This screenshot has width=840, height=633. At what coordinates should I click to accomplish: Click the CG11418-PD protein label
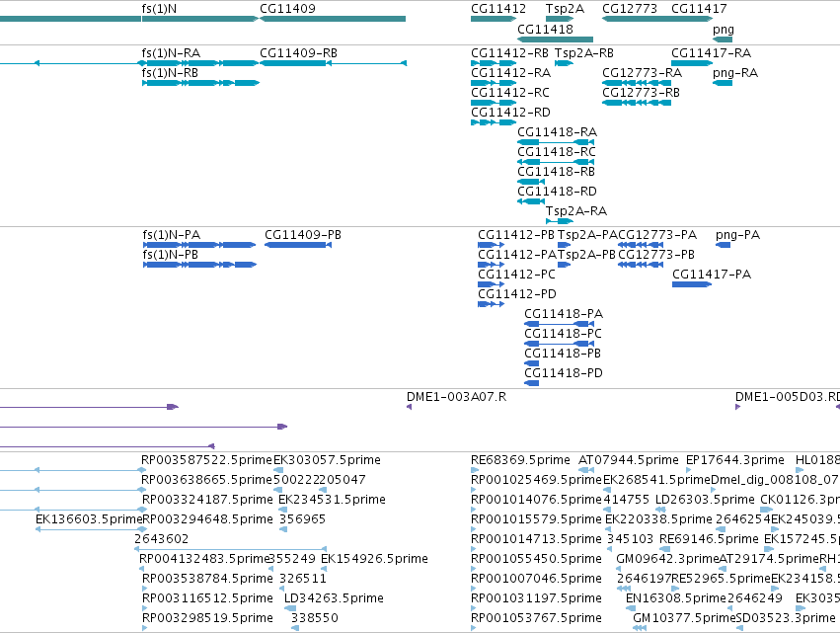(x=564, y=373)
